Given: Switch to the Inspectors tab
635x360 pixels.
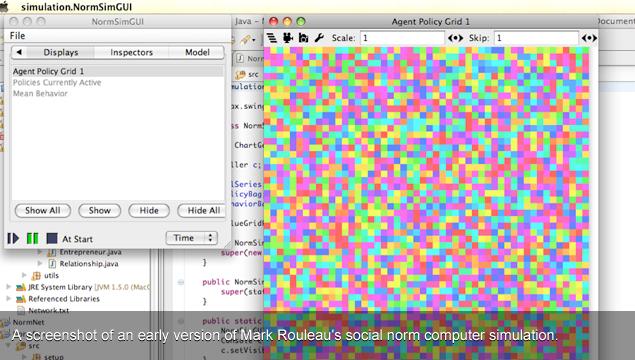Looking at the screenshot, I should (132, 52).
